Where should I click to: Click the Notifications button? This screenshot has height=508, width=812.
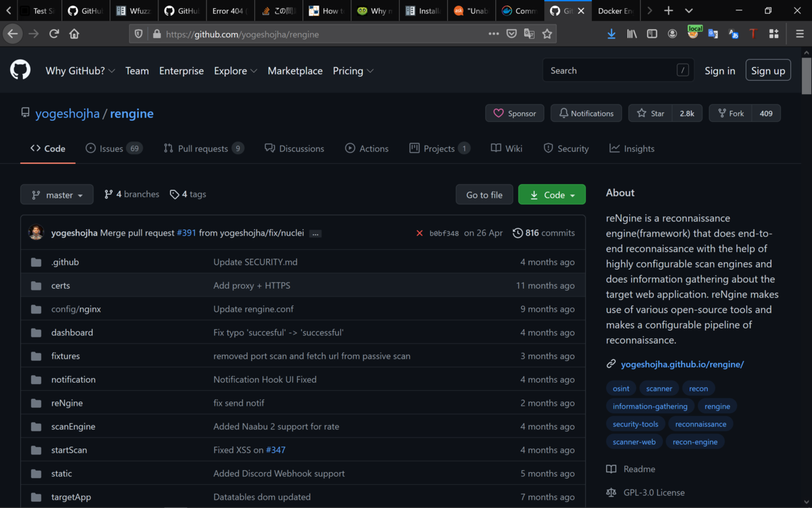[586, 113]
